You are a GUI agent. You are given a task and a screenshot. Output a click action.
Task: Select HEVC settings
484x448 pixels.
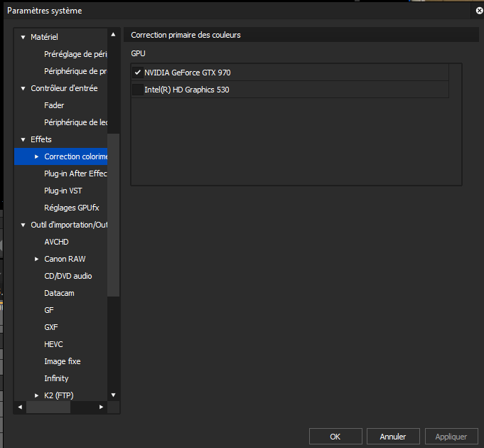[x=54, y=344]
